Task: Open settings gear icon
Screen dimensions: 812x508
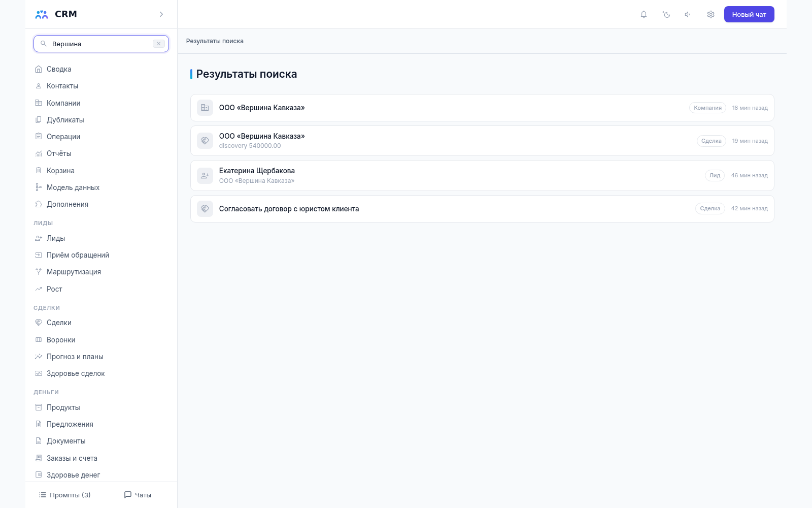Action: [x=710, y=14]
